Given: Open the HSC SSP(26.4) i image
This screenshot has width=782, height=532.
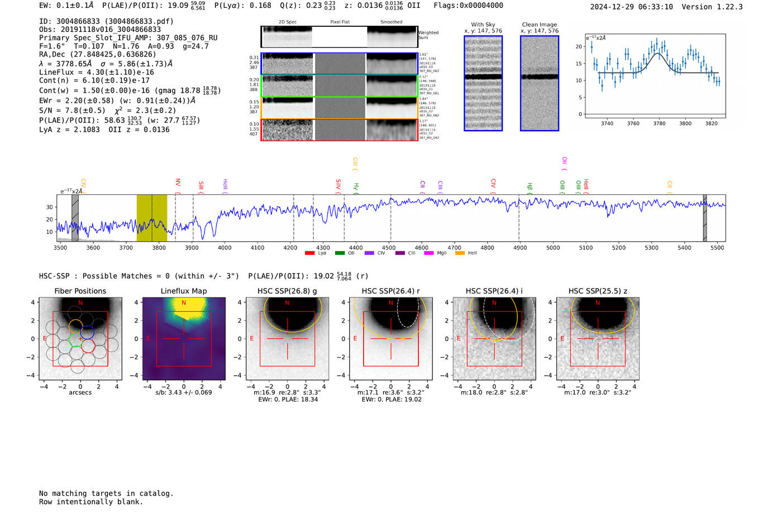Looking at the screenshot, I should [x=494, y=338].
